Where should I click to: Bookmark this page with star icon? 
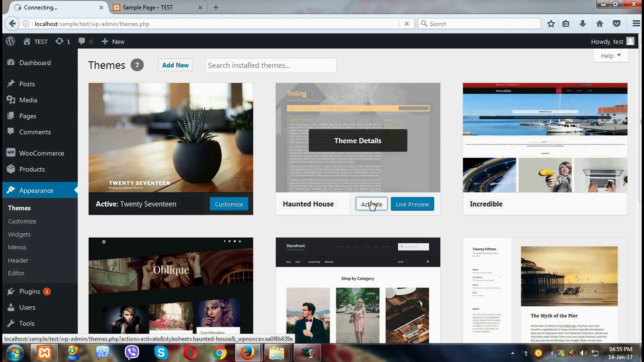[x=551, y=24]
